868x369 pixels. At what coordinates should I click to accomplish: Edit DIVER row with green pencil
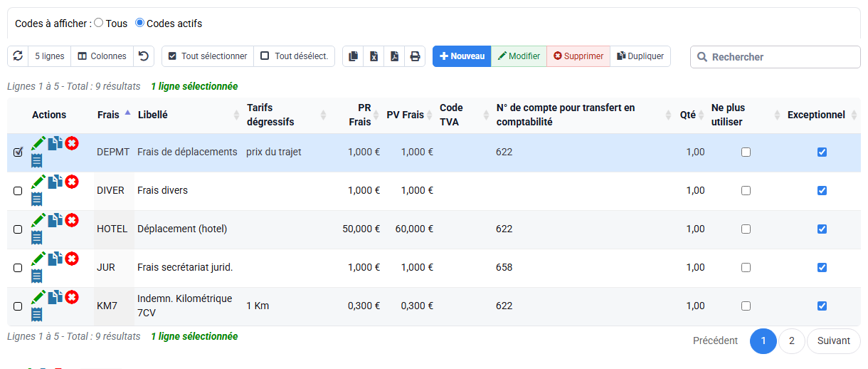click(38, 182)
